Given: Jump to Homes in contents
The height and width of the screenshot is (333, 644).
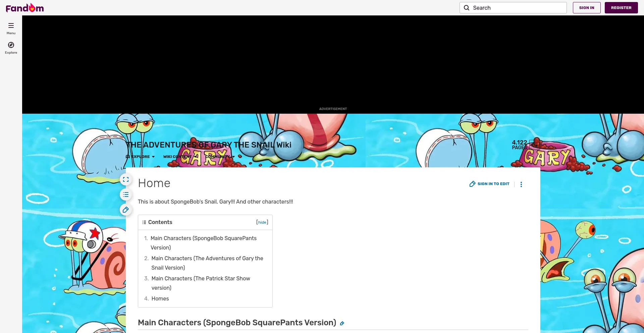Looking at the screenshot, I should pos(160,298).
